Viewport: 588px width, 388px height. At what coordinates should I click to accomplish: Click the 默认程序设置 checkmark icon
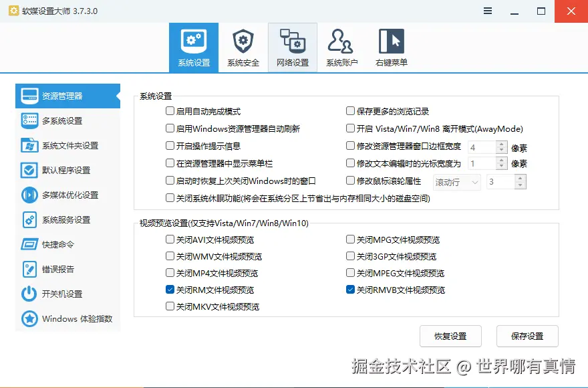coord(29,170)
